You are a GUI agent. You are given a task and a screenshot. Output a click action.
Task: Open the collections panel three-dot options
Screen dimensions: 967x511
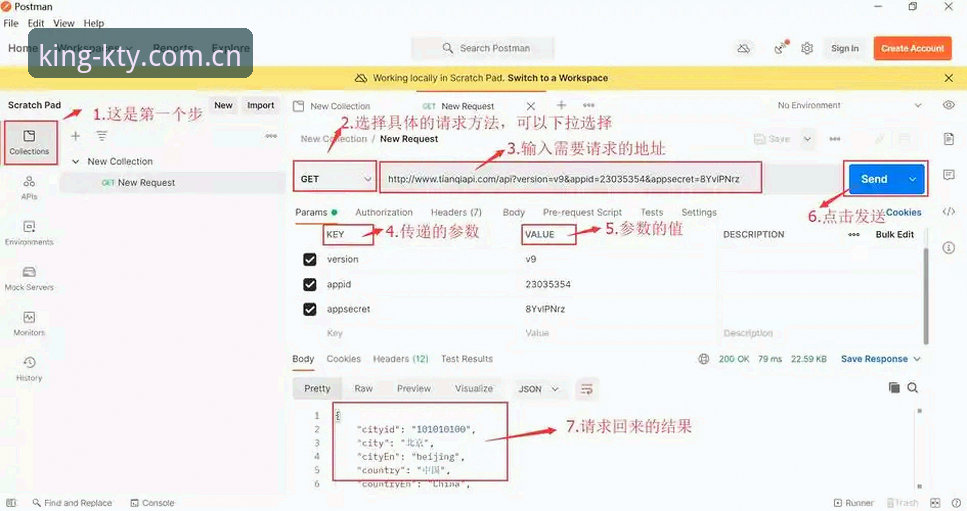coord(271,136)
